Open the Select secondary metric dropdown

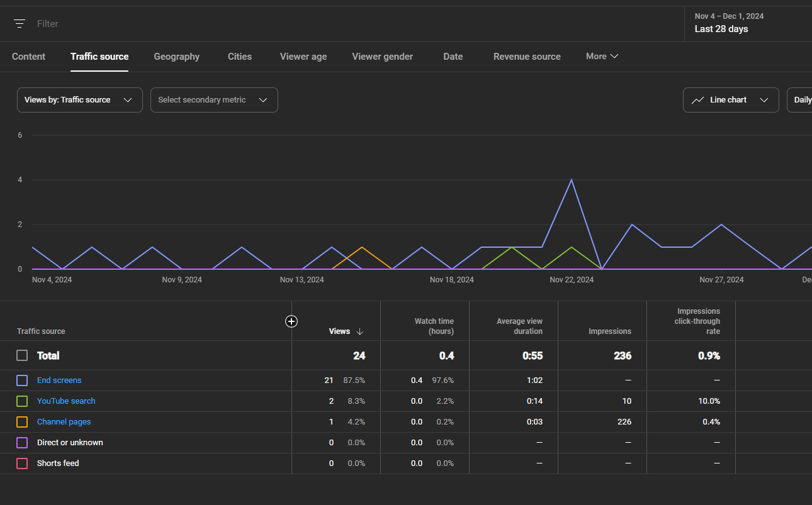coord(213,100)
